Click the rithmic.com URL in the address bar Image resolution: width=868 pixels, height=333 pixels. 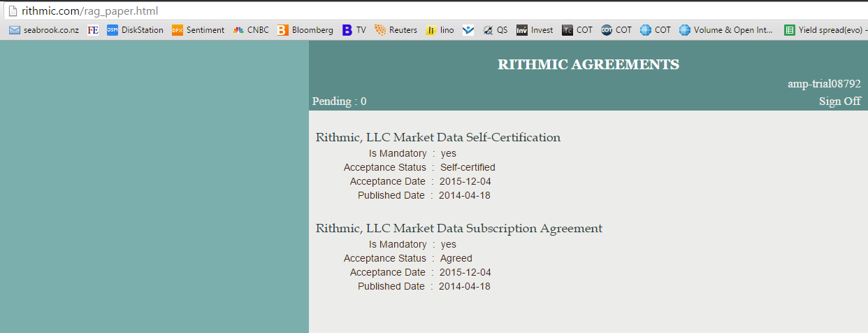pyautogui.click(x=90, y=11)
